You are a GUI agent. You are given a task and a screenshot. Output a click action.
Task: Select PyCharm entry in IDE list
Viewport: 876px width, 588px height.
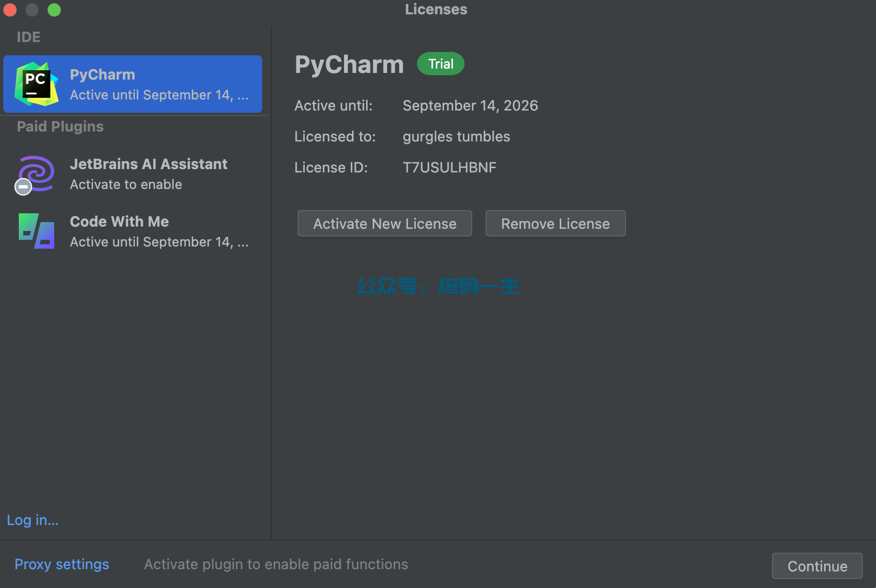pos(133,84)
